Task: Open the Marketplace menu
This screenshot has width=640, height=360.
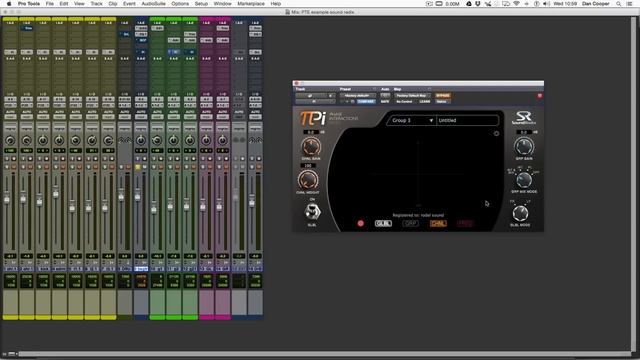Action: pos(251,4)
